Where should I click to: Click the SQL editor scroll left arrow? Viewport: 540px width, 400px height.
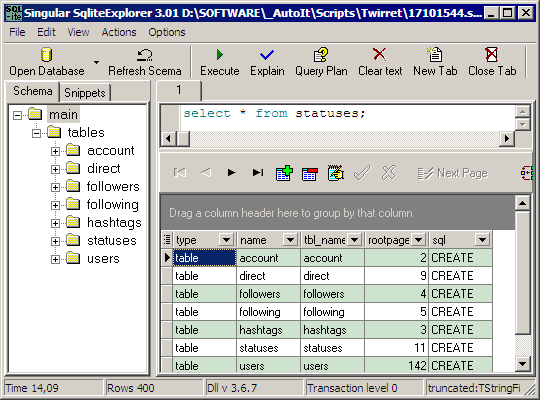tap(168, 139)
